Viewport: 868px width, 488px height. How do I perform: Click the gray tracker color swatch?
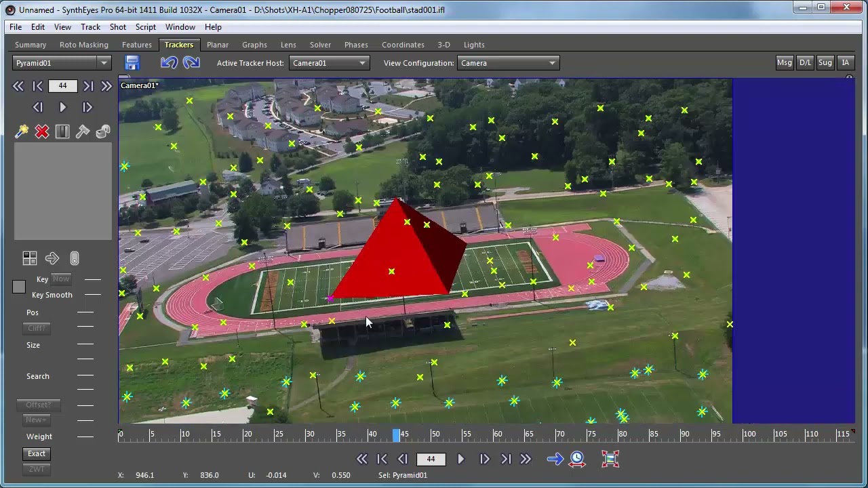coord(19,287)
